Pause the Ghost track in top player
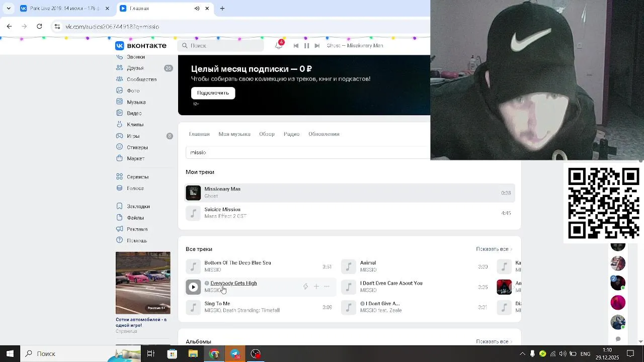This screenshot has height=362, width=644. point(306,46)
